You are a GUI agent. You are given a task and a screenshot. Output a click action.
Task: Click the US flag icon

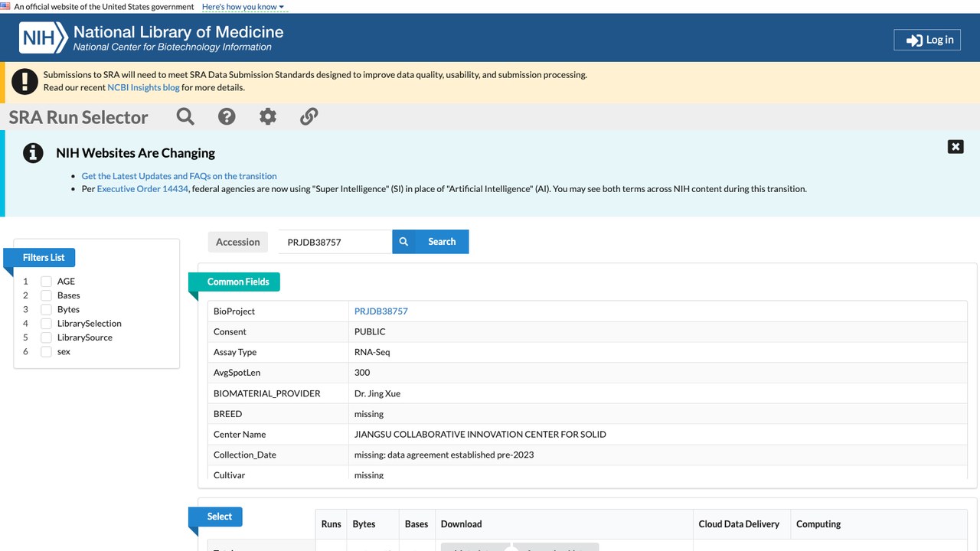click(x=5, y=7)
